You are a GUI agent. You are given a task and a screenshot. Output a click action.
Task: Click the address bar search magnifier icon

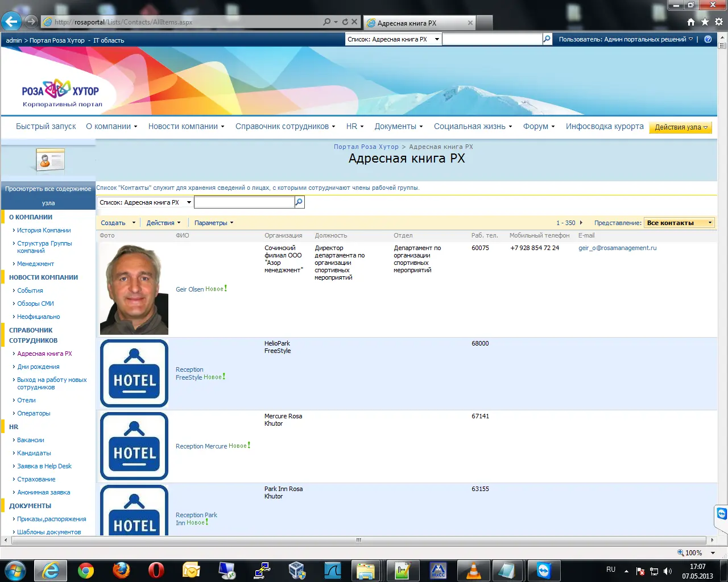[x=327, y=22]
